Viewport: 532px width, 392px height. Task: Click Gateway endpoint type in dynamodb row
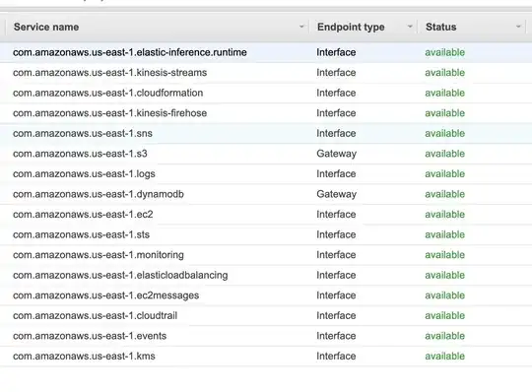[337, 194]
